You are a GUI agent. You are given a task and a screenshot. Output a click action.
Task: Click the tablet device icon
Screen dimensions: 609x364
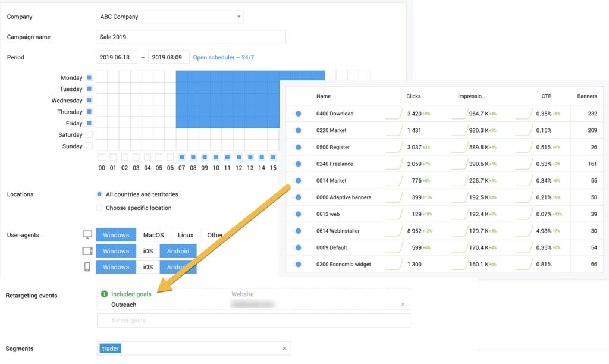87,251
